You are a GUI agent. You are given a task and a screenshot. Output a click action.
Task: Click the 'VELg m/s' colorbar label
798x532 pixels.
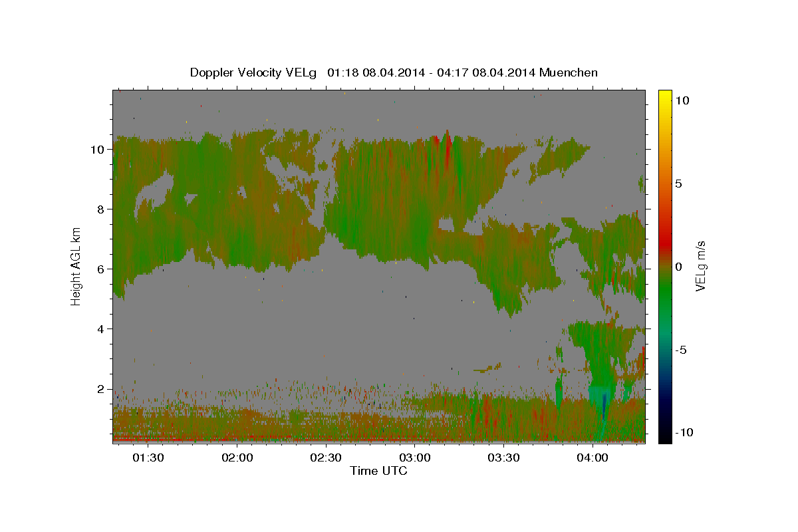point(700,266)
